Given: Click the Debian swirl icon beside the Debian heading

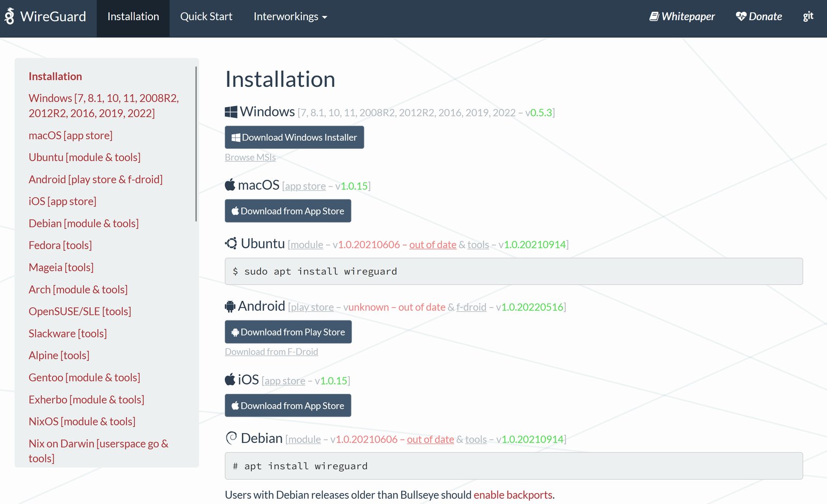Looking at the screenshot, I should (x=231, y=438).
